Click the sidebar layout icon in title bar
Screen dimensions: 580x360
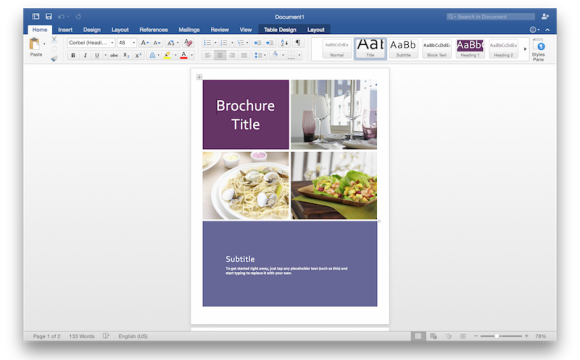tap(36, 16)
